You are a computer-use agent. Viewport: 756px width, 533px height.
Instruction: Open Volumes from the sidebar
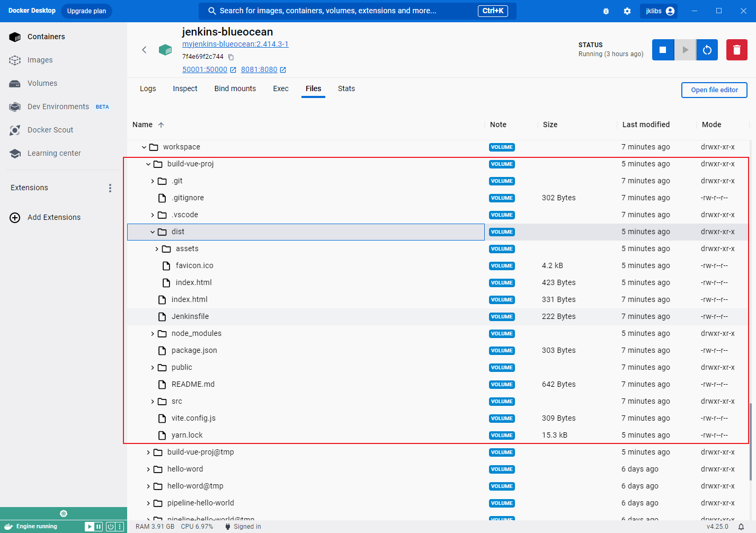[x=64, y=83]
